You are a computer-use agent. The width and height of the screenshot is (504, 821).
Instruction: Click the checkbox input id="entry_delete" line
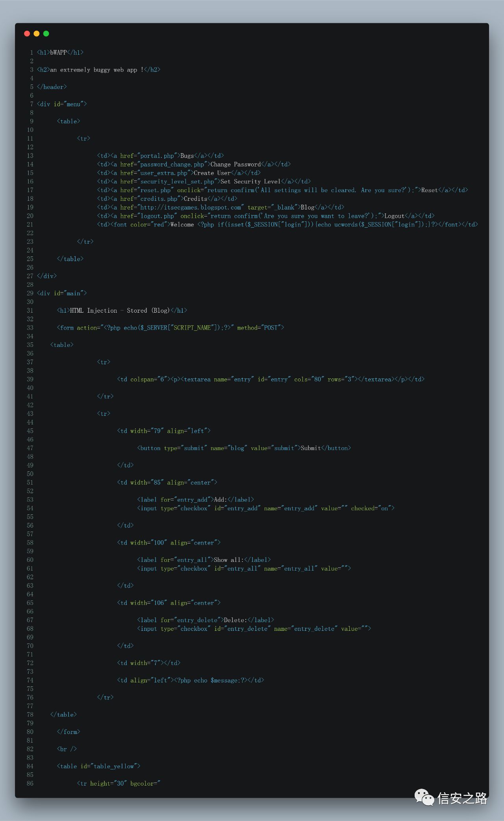point(254,629)
